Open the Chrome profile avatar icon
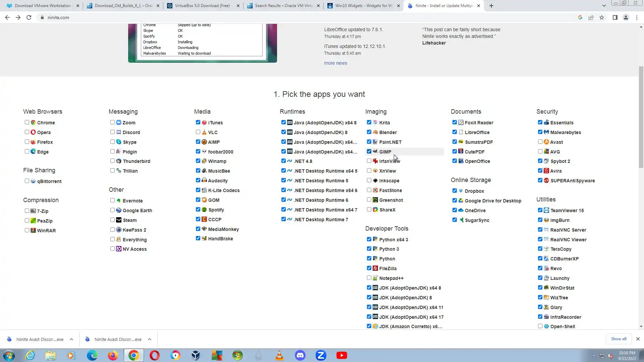 click(x=626, y=17)
